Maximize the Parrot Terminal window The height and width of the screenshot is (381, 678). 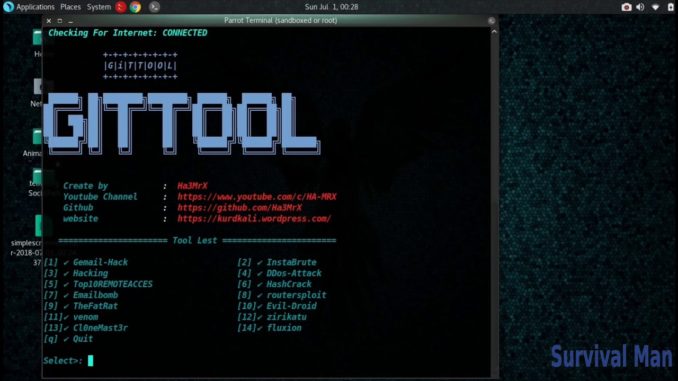60,21
